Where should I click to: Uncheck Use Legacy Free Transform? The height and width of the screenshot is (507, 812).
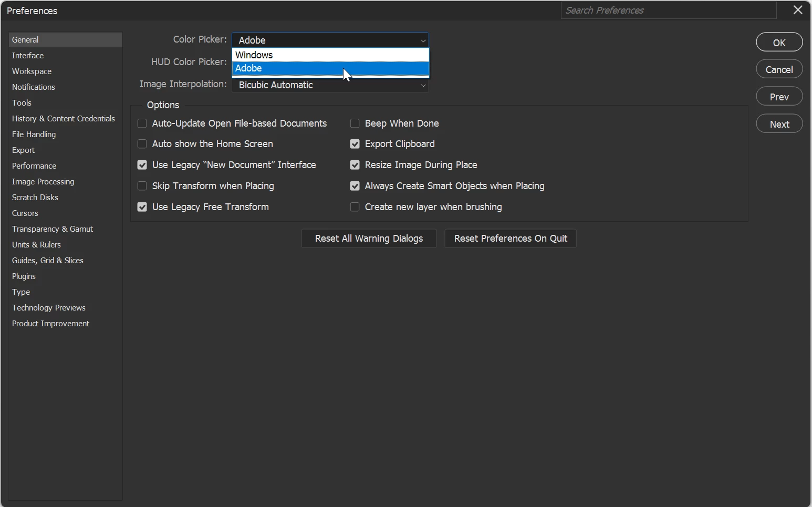pyautogui.click(x=142, y=207)
